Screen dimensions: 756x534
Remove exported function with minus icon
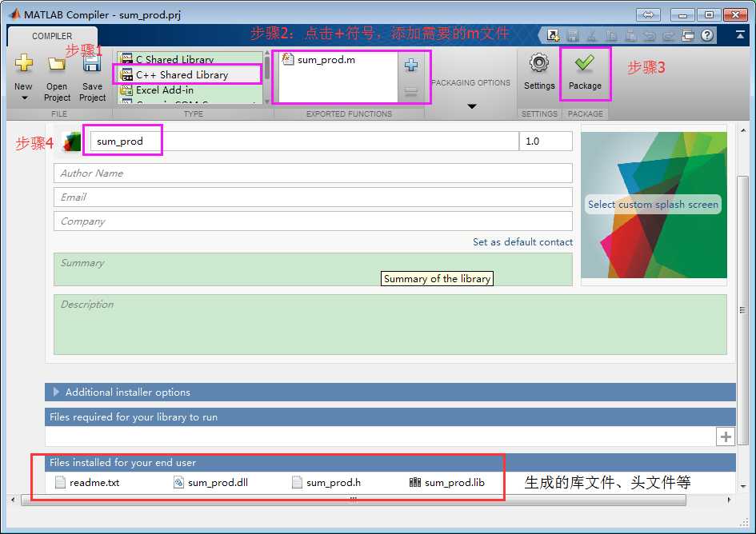tap(410, 92)
